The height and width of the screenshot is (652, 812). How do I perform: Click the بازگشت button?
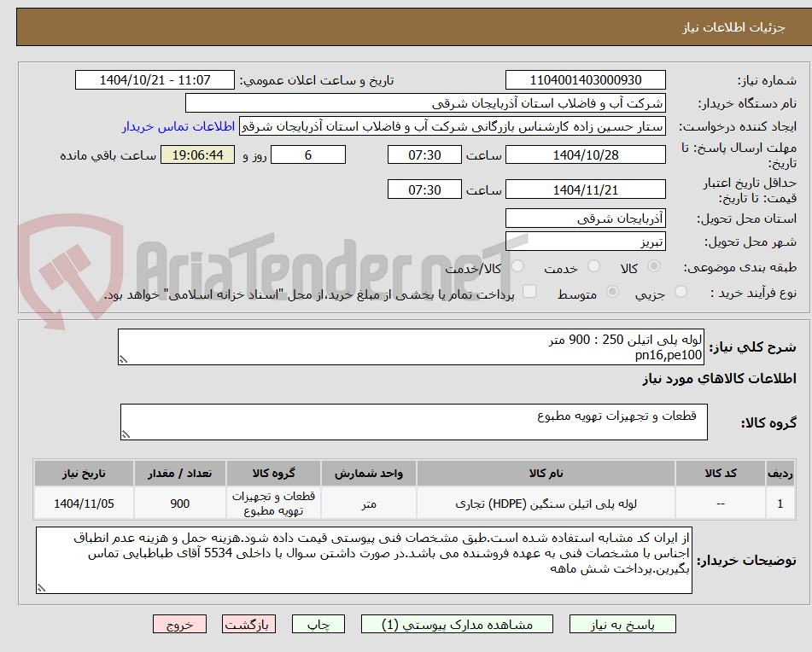[248, 624]
